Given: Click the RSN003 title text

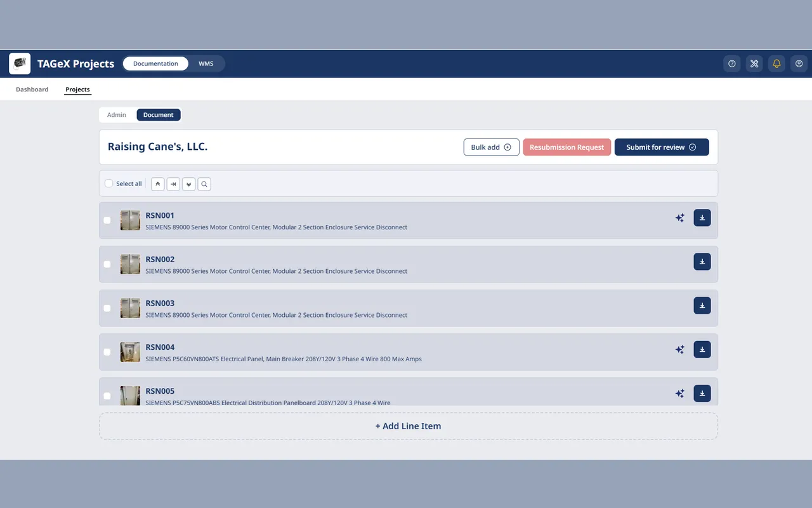Looking at the screenshot, I should tap(160, 303).
